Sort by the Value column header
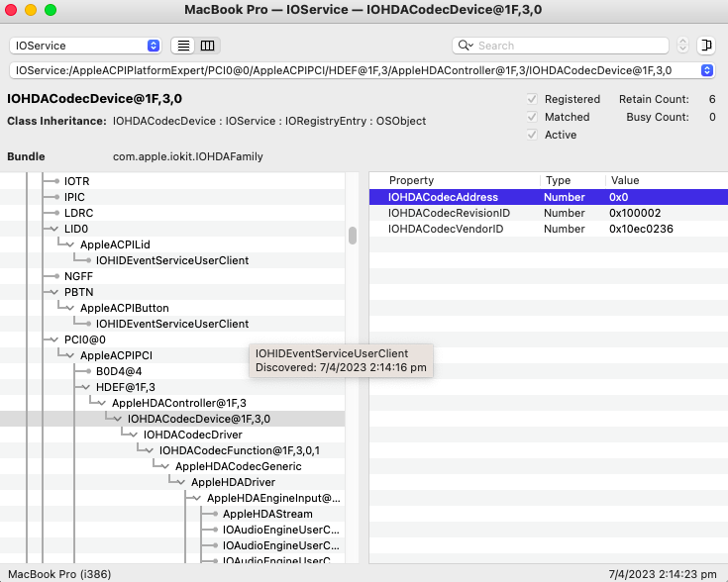The width and height of the screenshot is (728, 582). pos(667,180)
